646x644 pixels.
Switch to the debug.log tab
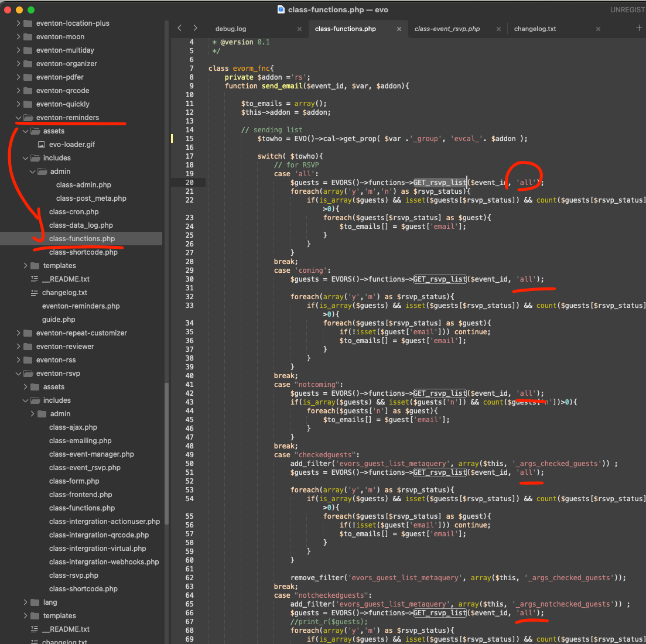[x=231, y=29]
